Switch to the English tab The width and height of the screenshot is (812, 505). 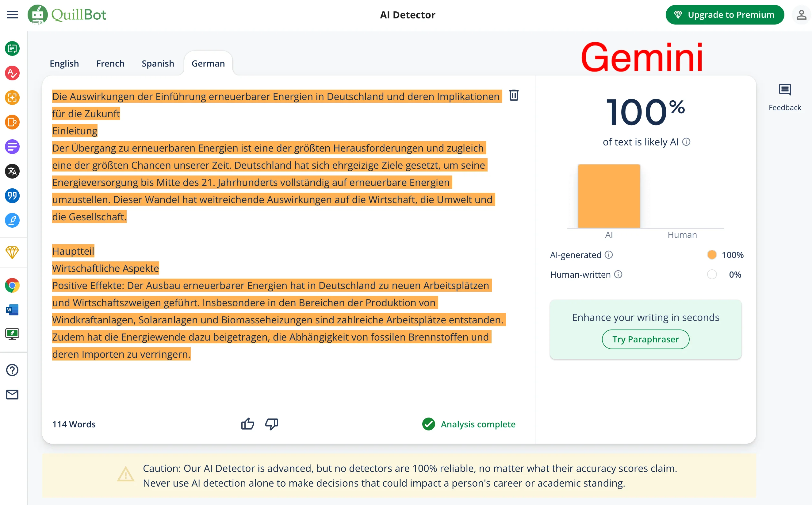click(x=64, y=64)
